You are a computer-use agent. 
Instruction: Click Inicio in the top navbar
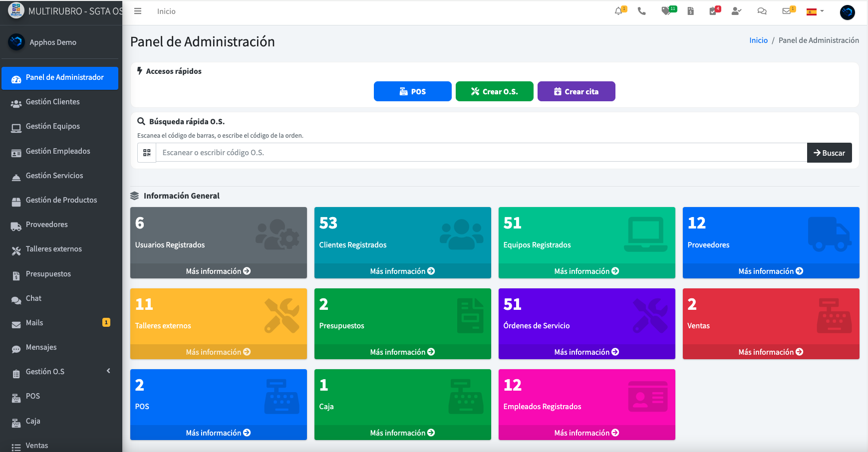pyautogui.click(x=166, y=11)
